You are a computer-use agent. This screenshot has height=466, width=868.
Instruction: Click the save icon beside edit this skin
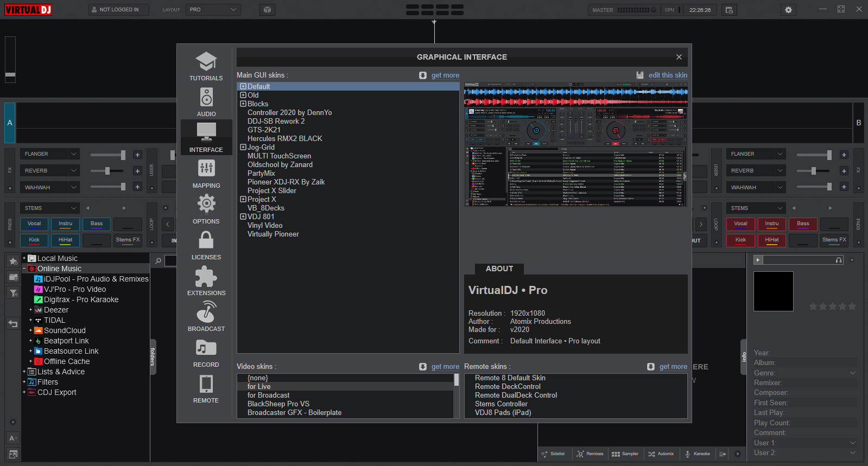pos(640,75)
